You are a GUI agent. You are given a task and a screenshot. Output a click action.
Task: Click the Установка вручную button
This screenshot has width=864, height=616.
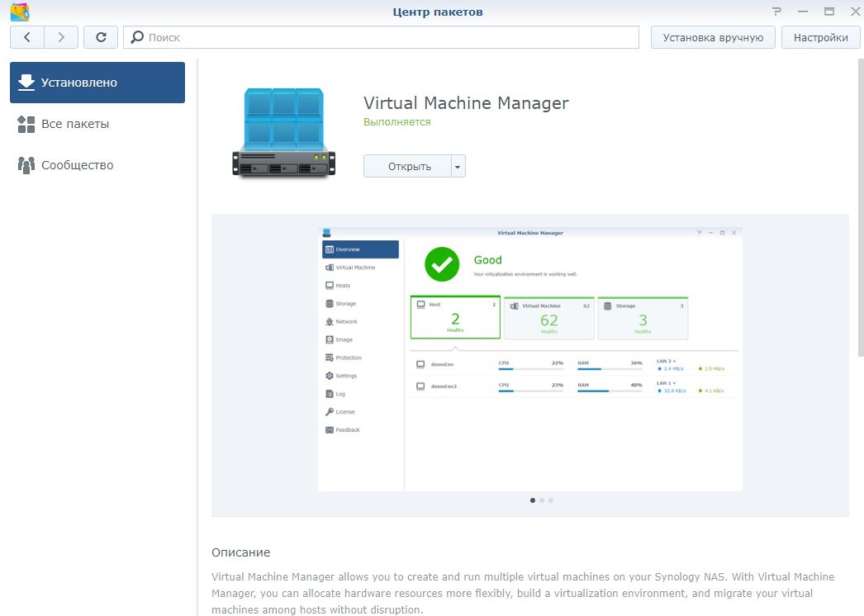[x=713, y=37]
